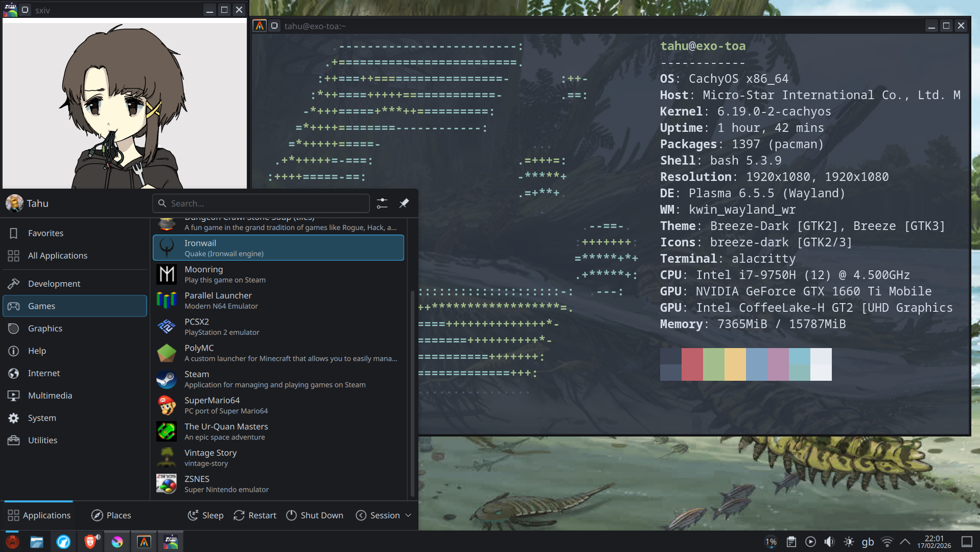Viewport: 980px width, 552px height.
Task: Launch Ironwail Quake engine from the Games list
Action: coord(278,248)
